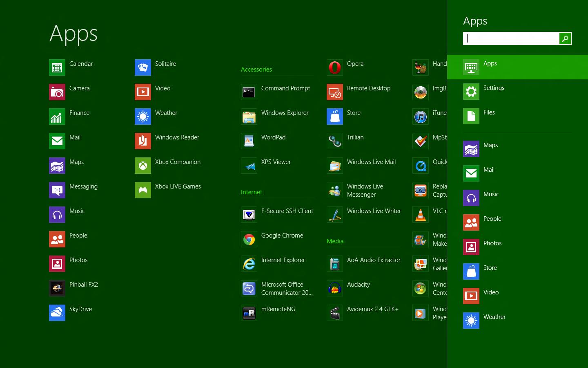Click the Media group header

click(x=335, y=241)
